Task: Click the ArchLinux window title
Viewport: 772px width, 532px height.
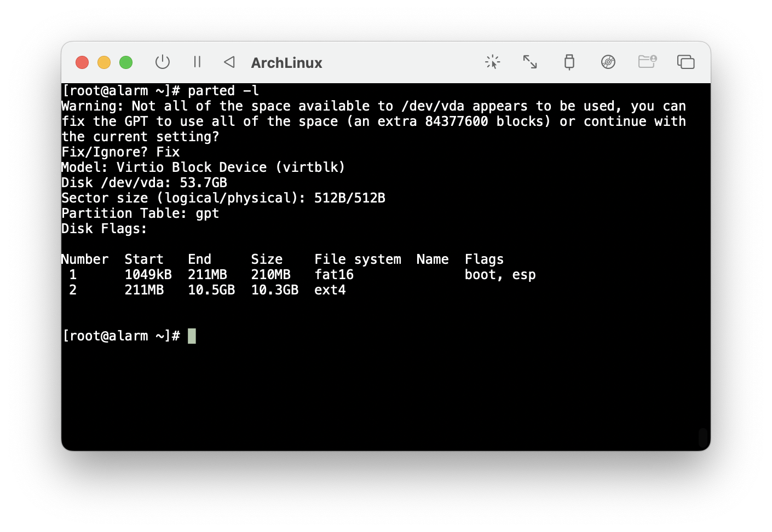Action: tap(287, 63)
